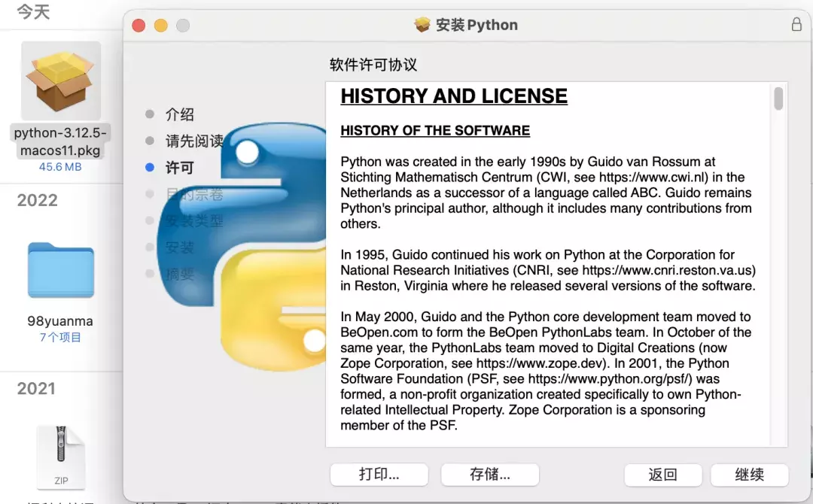
Task: Click the HISTORY AND LICENSE heading
Action: pos(454,96)
